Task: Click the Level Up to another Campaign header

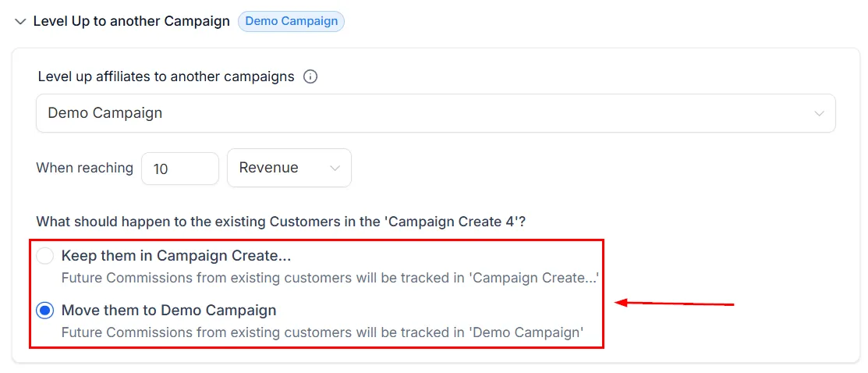Action: pos(131,22)
